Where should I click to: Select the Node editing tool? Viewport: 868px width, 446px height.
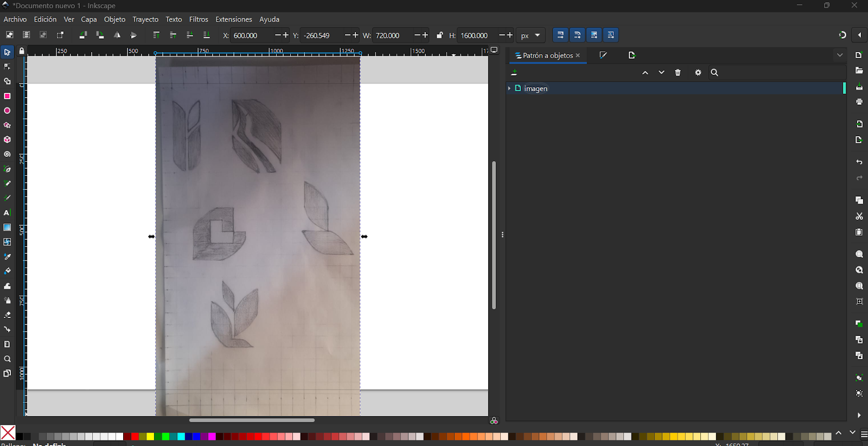tap(7, 67)
